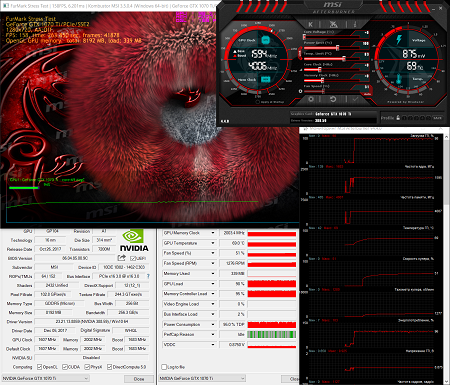Select Afterburner profile slot 1
Screen dimensions: 450x385
click(404, 118)
